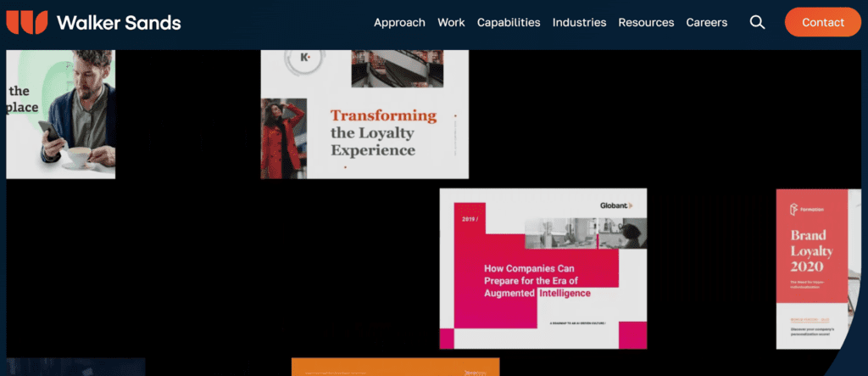Open the Work menu item
This screenshot has height=376, width=868.
[451, 23]
